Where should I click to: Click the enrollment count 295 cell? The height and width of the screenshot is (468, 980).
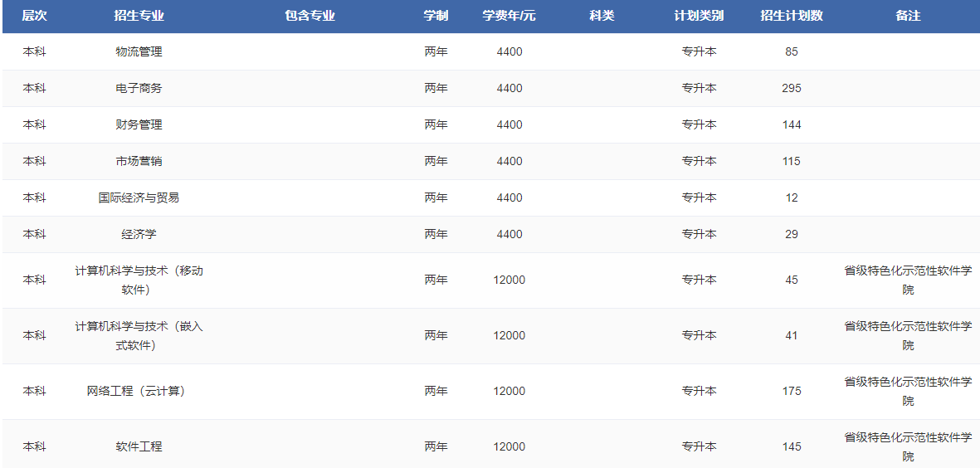[x=791, y=88]
